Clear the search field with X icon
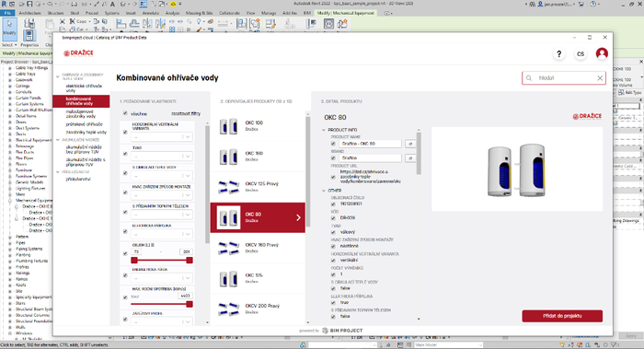Viewport: 644px width, 349px height. click(x=600, y=77)
